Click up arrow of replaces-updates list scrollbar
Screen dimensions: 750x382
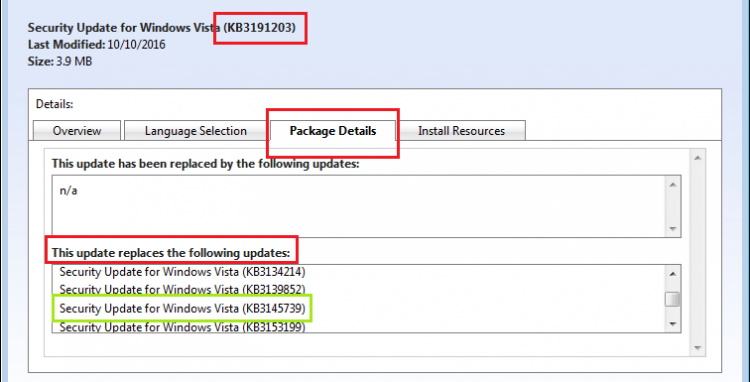[x=673, y=273]
